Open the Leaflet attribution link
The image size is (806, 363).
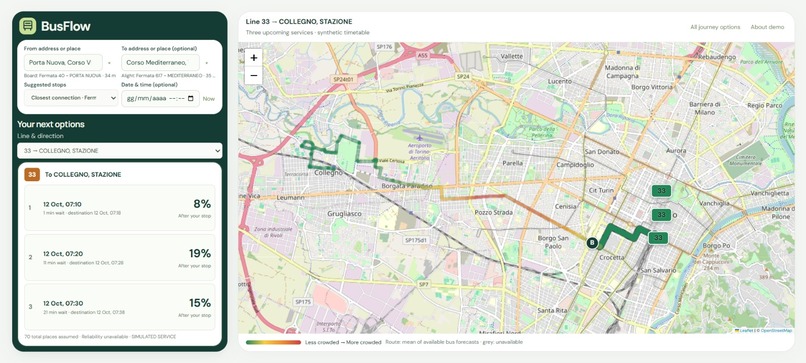745,331
